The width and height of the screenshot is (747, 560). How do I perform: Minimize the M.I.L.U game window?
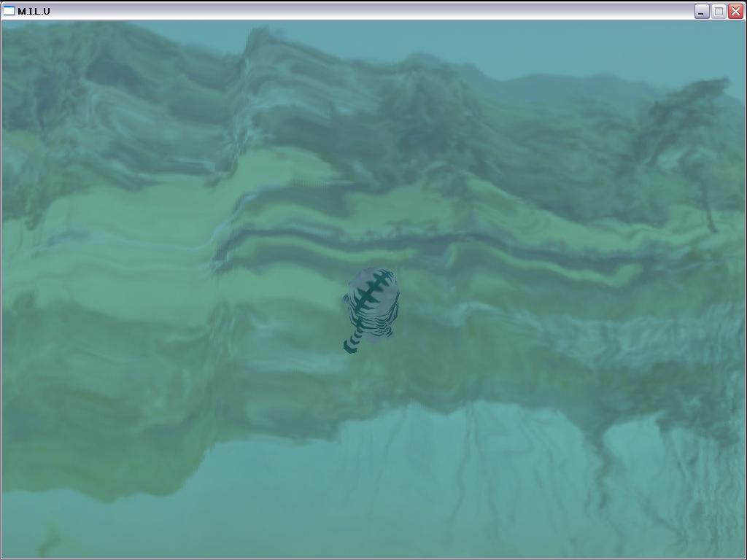701,11
